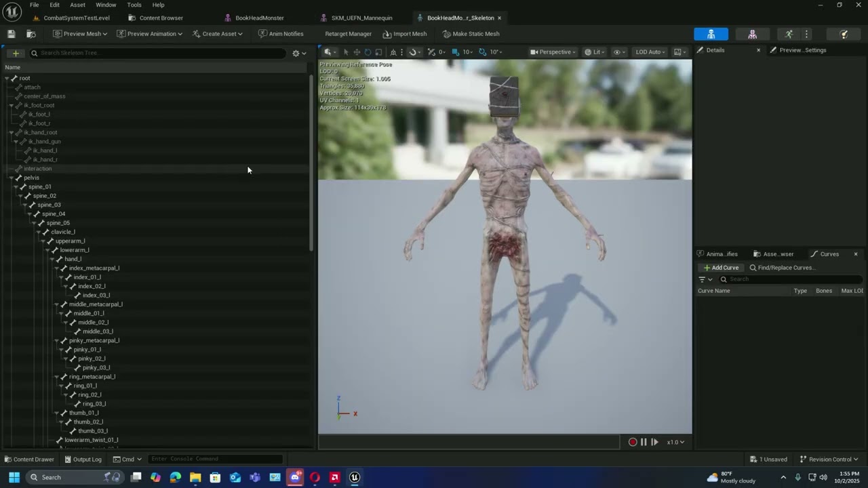Save the current skeleton asset
Viewport: 868px width, 488px height.
pos(12,34)
